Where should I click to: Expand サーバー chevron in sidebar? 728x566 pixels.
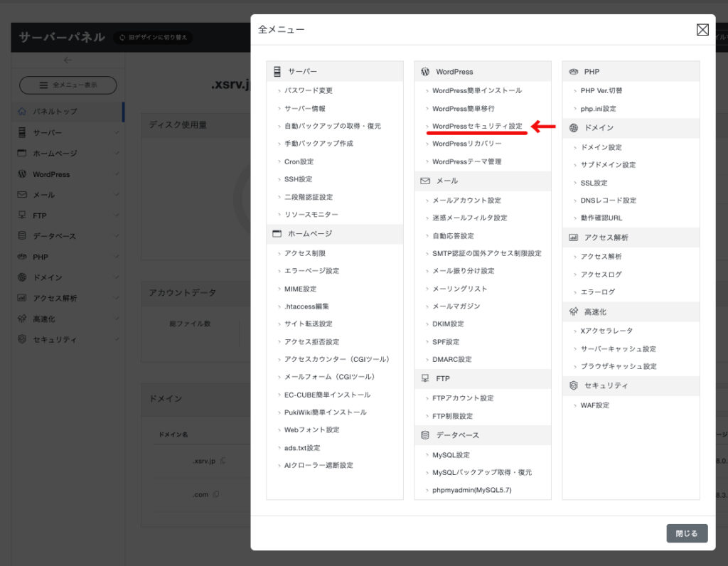click(117, 133)
